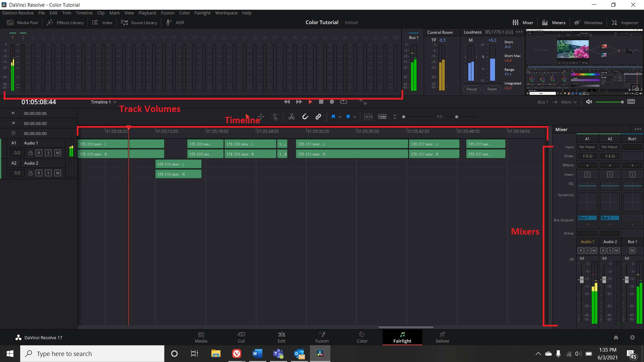Mute the Audio 1 track

click(x=57, y=153)
